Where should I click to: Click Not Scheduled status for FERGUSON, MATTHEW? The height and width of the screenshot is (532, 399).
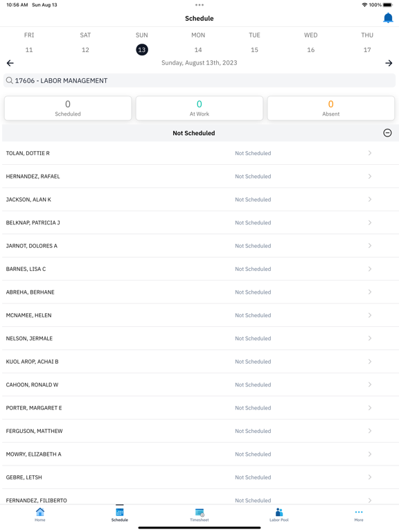tap(253, 431)
